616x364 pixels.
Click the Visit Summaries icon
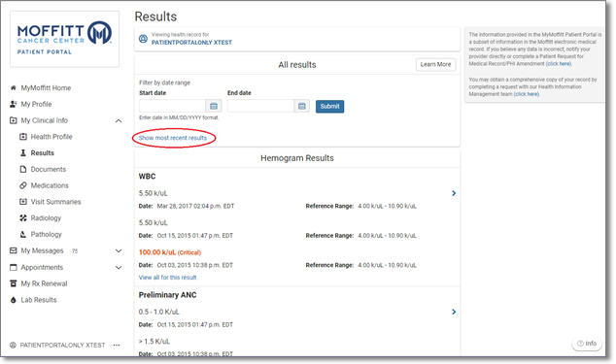coord(23,202)
